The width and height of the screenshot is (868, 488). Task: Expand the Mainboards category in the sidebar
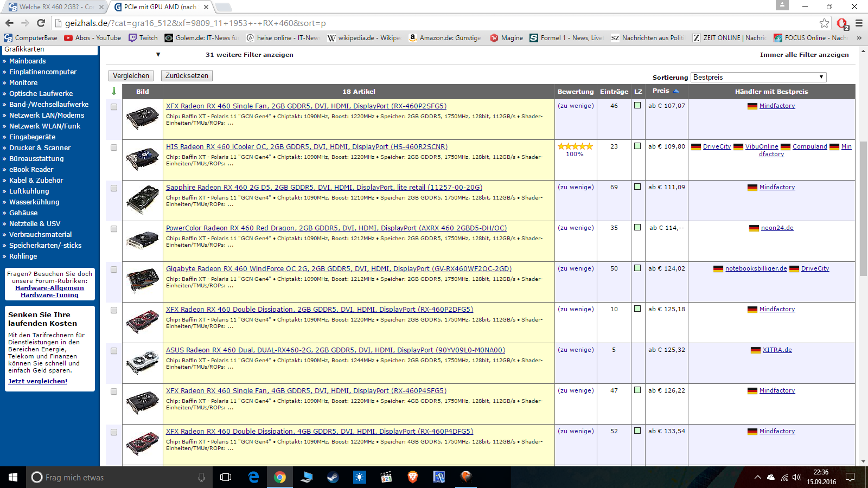tap(27, 61)
